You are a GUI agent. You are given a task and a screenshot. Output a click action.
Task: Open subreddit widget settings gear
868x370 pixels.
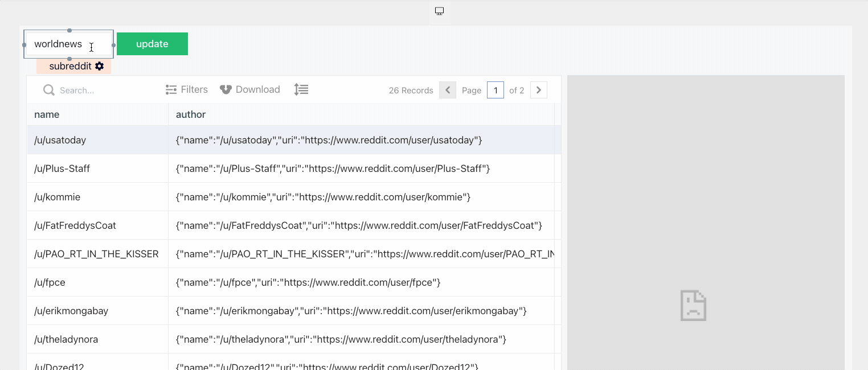click(x=100, y=66)
